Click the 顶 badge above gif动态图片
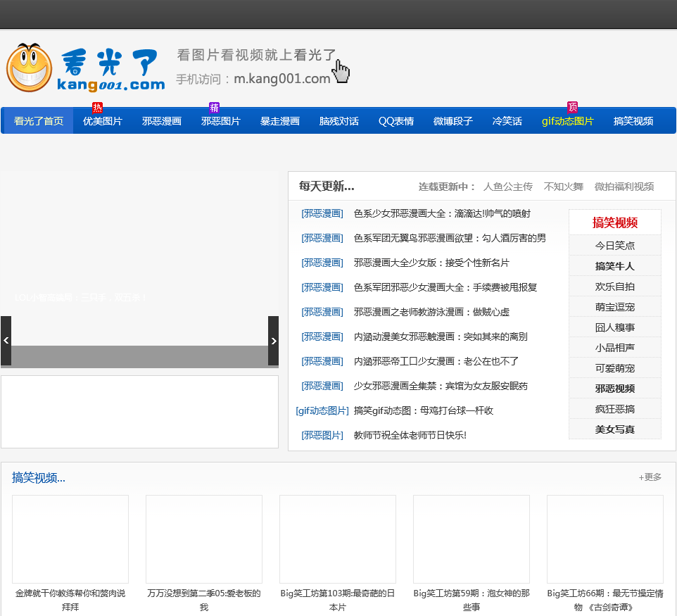The image size is (677, 616). [572, 108]
